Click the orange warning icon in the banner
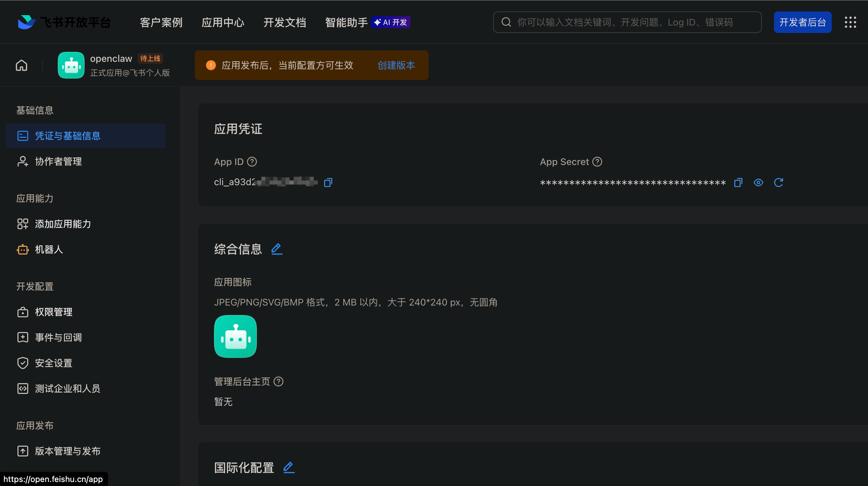 pyautogui.click(x=211, y=66)
